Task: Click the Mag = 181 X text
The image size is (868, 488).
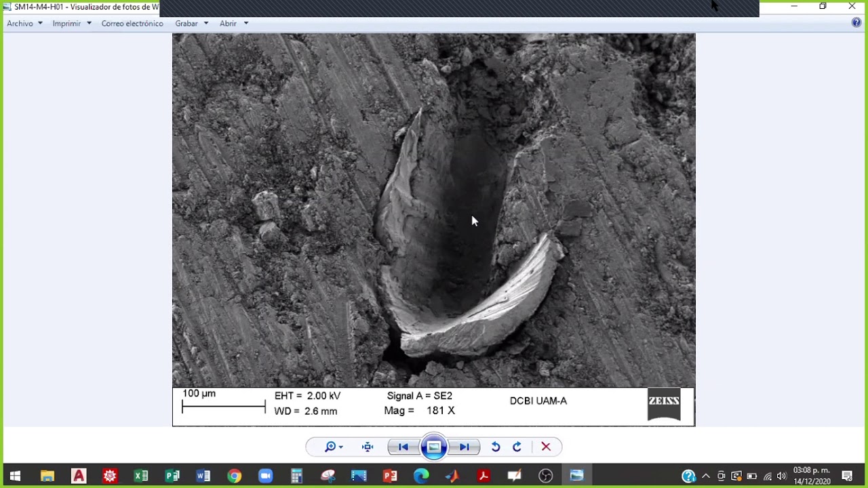Action: click(419, 411)
